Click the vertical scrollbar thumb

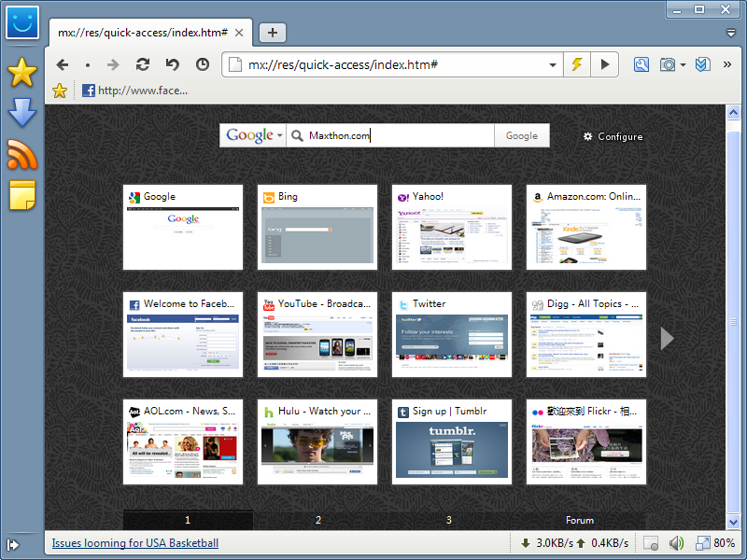(x=733, y=322)
